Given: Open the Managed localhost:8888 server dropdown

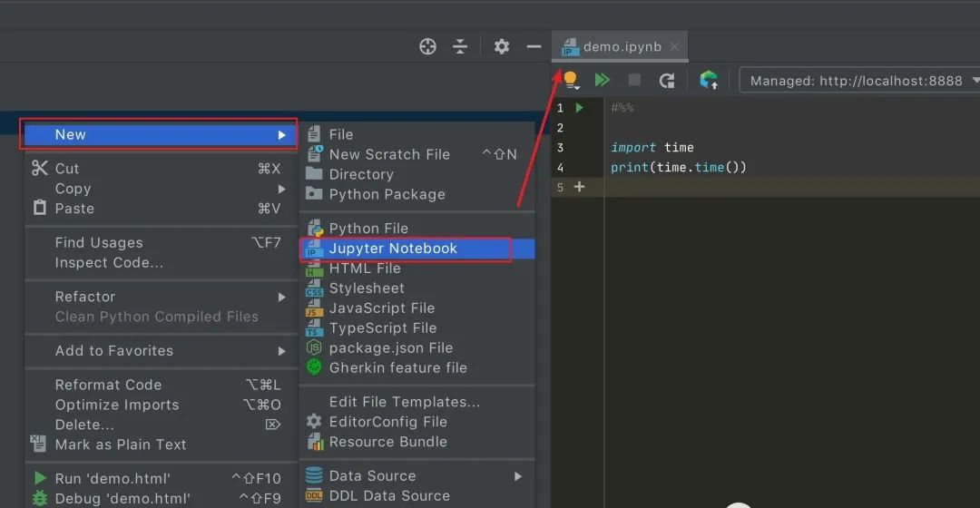Looking at the screenshot, I should pos(860,81).
